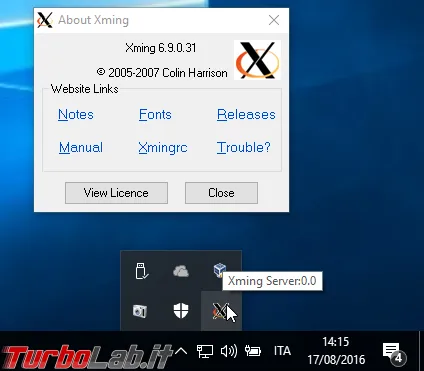Click the Safely Remove Hardware USB tray icon

pyautogui.click(x=142, y=271)
